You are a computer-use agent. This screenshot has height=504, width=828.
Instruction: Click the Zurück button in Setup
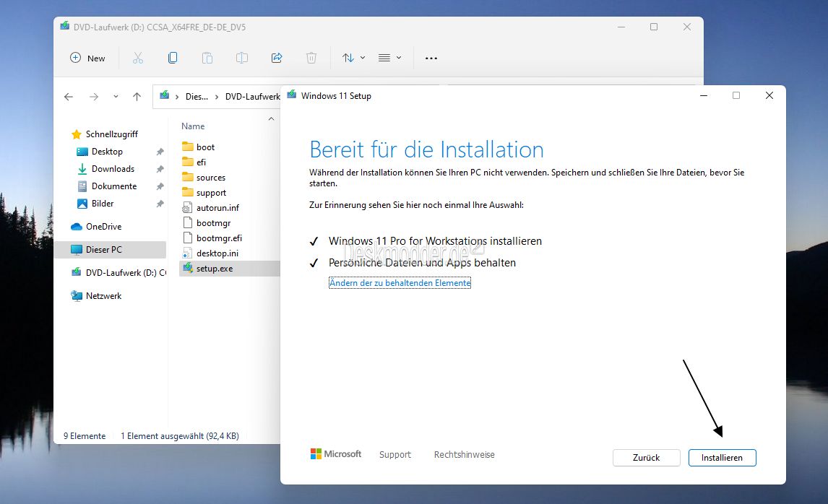click(x=647, y=458)
